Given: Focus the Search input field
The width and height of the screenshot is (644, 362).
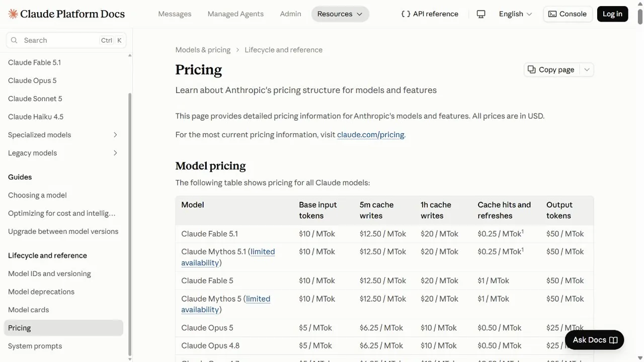Looking at the screenshot, I should tap(66, 40).
